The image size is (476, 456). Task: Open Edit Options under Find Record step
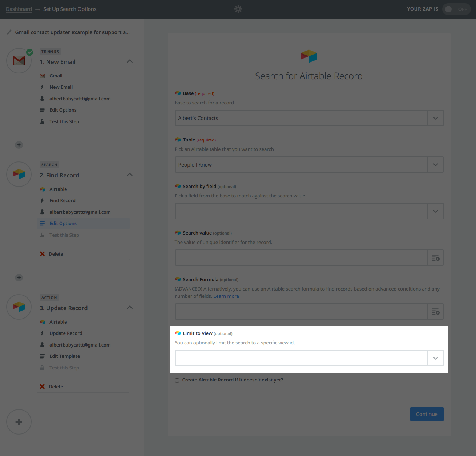point(63,223)
